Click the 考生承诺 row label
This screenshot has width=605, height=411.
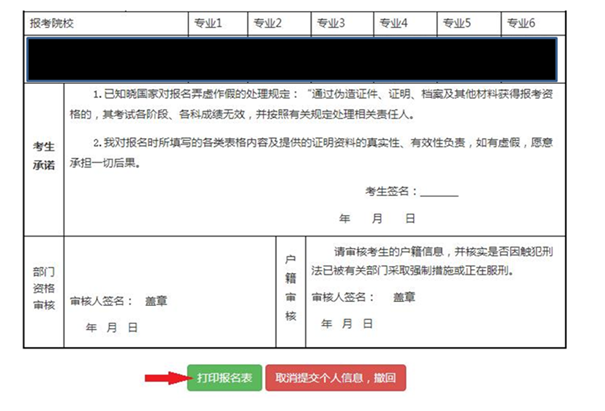tap(43, 155)
